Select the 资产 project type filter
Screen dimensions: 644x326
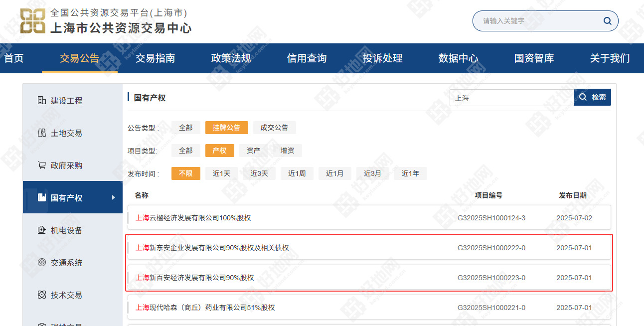pos(254,151)
